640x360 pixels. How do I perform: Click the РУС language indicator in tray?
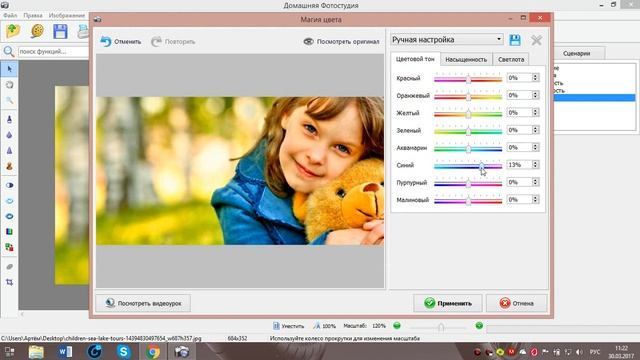click(595, 352)
